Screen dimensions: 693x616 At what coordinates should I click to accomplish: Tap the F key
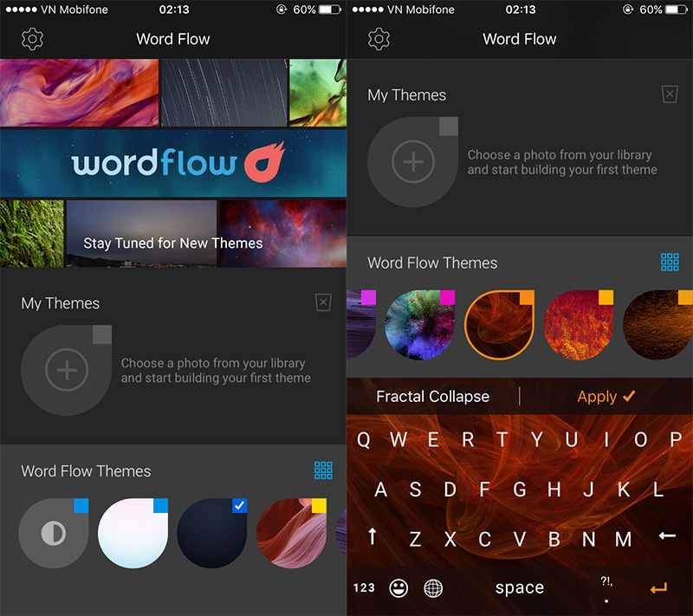484,490
